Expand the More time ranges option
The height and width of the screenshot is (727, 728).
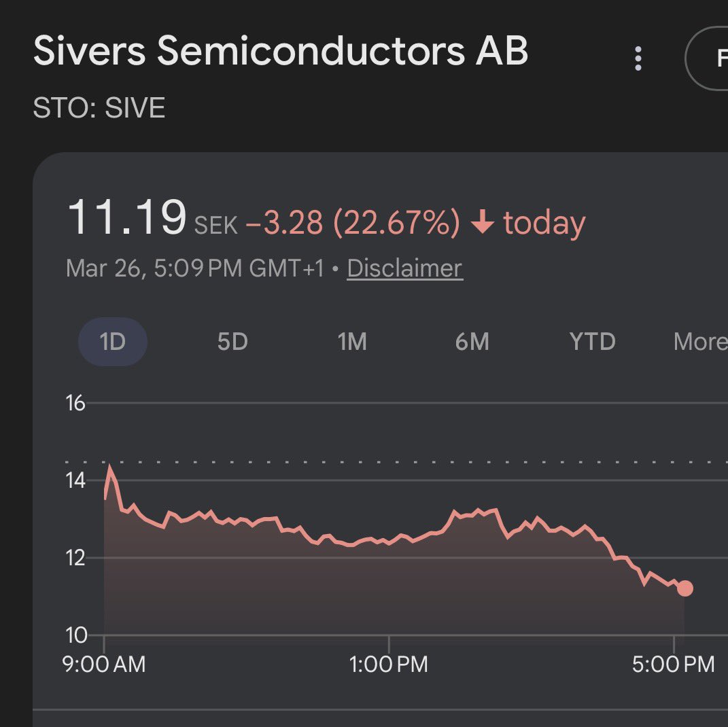699,341
